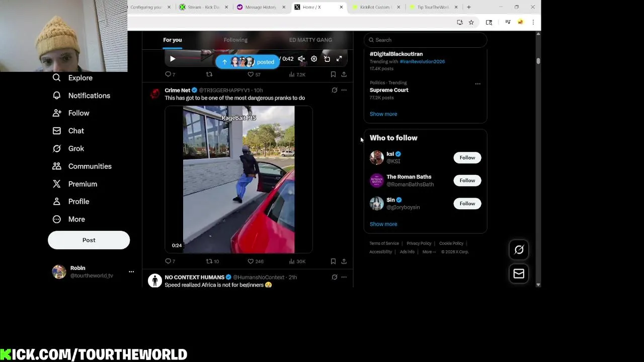Follow Sin
644x362 pixels.
pyautogui.click(x=467, y=204)
